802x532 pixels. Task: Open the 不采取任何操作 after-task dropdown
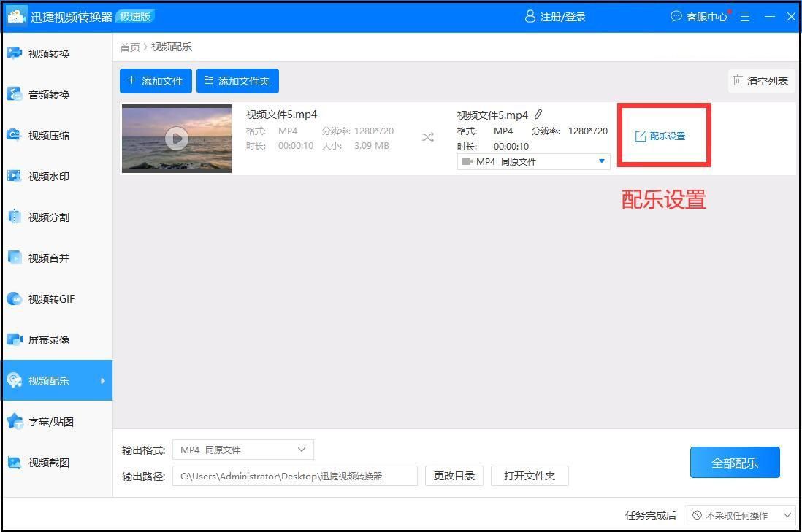click(x=740, y=515)
